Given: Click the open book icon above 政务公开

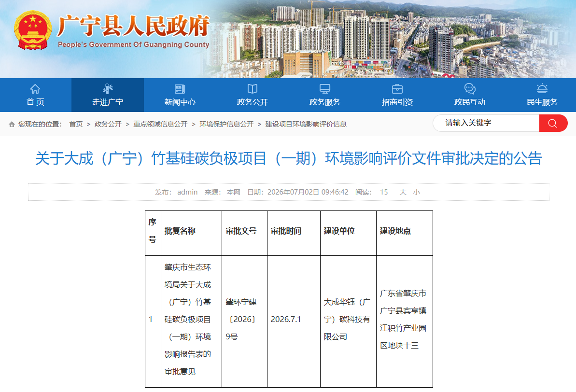Looking at the screenshot, I should point(253,89).
